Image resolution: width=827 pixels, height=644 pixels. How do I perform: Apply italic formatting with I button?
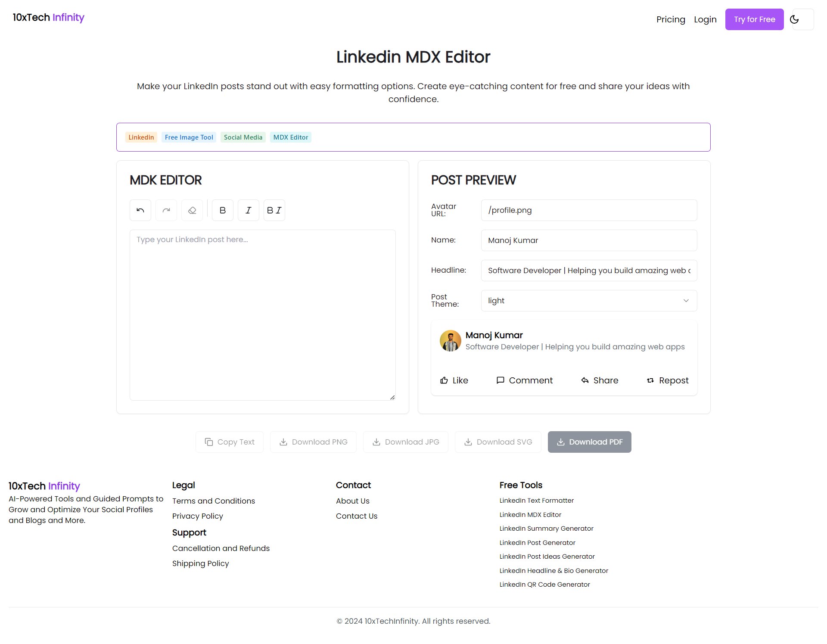[x=249, y=210]
